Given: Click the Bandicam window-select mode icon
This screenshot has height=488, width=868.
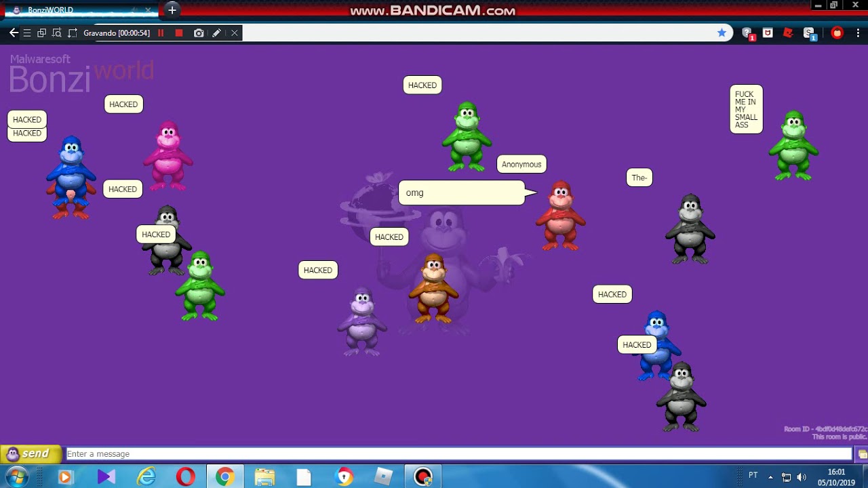Looking at the screenshot, I should [x=41, y=33].
